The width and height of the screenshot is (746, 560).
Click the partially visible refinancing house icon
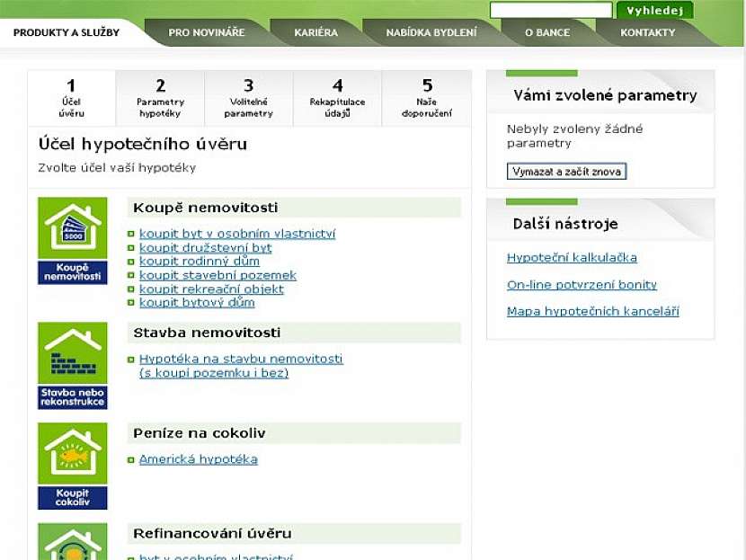pyautogui.click(x=72, y=542)
